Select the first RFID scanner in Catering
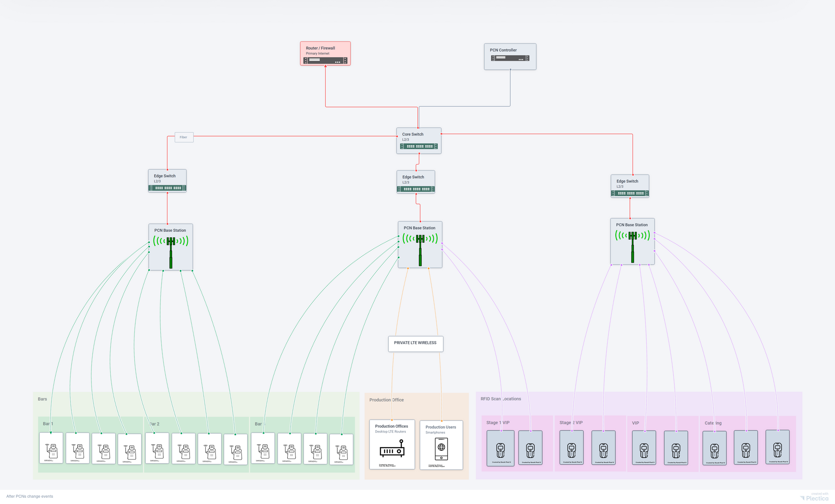This screenshot has width=835, height=504. 715,448
